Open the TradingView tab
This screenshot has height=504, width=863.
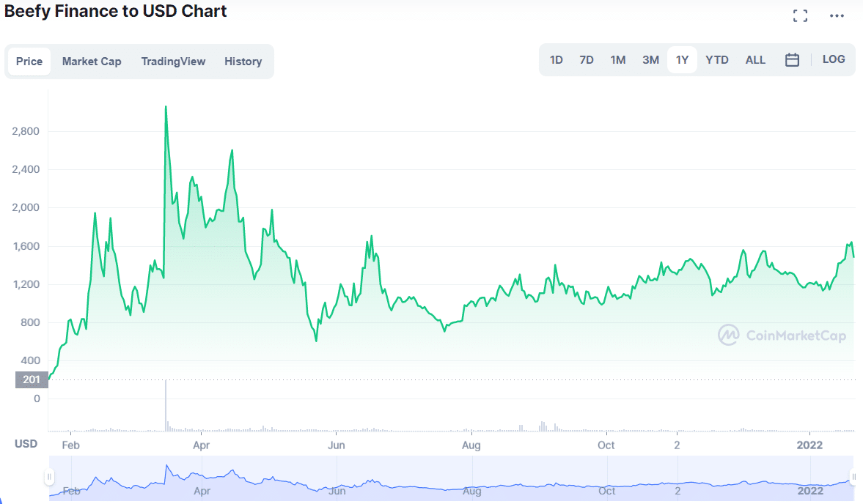point(173,62)
